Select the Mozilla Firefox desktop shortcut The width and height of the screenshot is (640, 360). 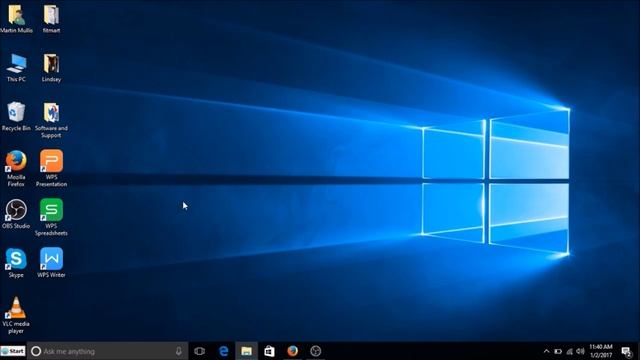point(16,169)
